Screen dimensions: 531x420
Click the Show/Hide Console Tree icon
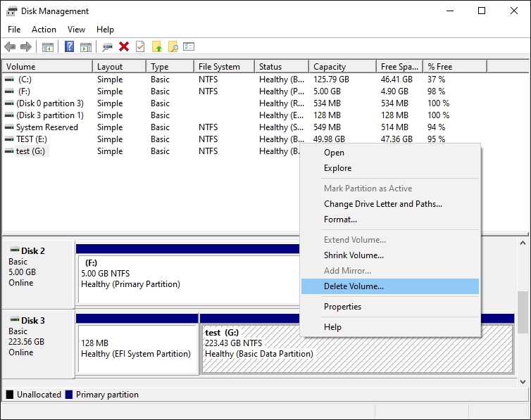click(48, 47)
